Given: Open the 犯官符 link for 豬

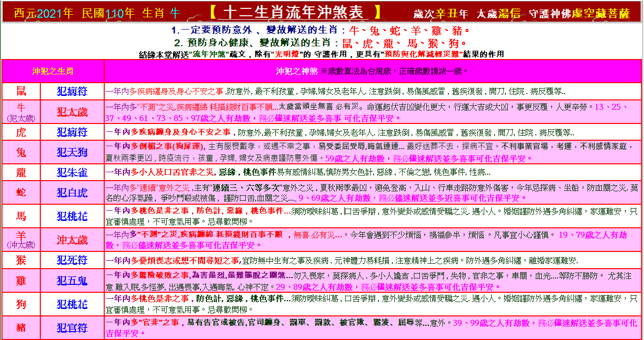Looking at the screenshot, I should click(x=72, y=328).
